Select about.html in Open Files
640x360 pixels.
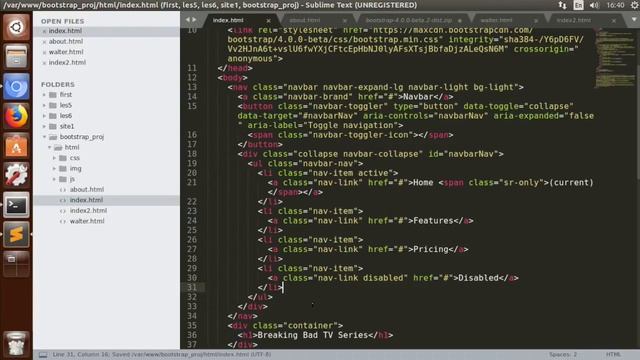[x=66, y=42]
